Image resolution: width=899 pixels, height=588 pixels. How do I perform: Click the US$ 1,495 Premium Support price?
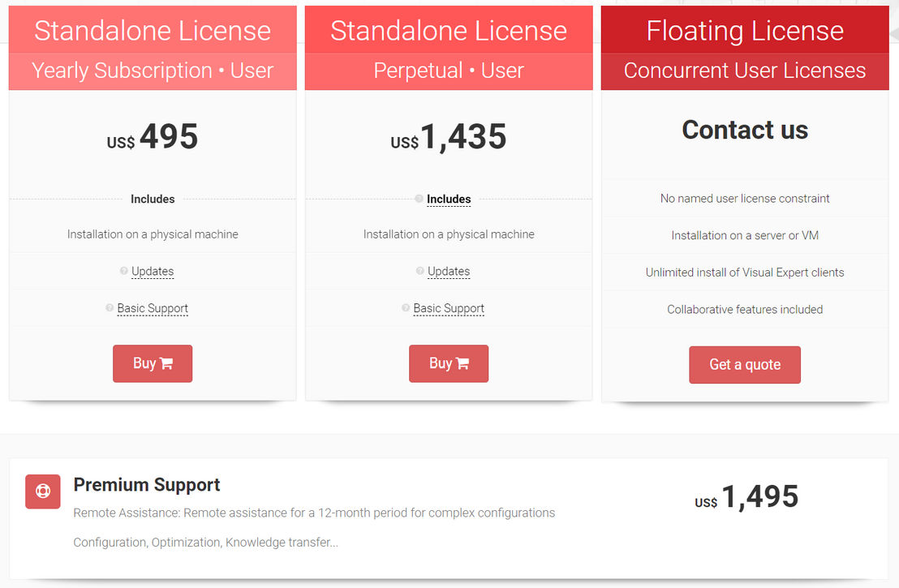746,496
